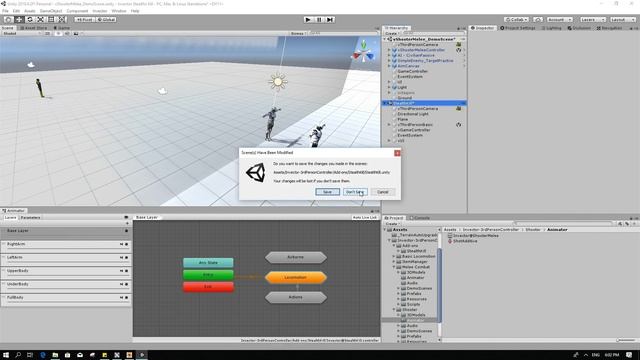Image resolution: width=640 pixels, height=360 pixels.
Task: Open the Edit menu
Action: pyautogui.click(x=16, y=11)
